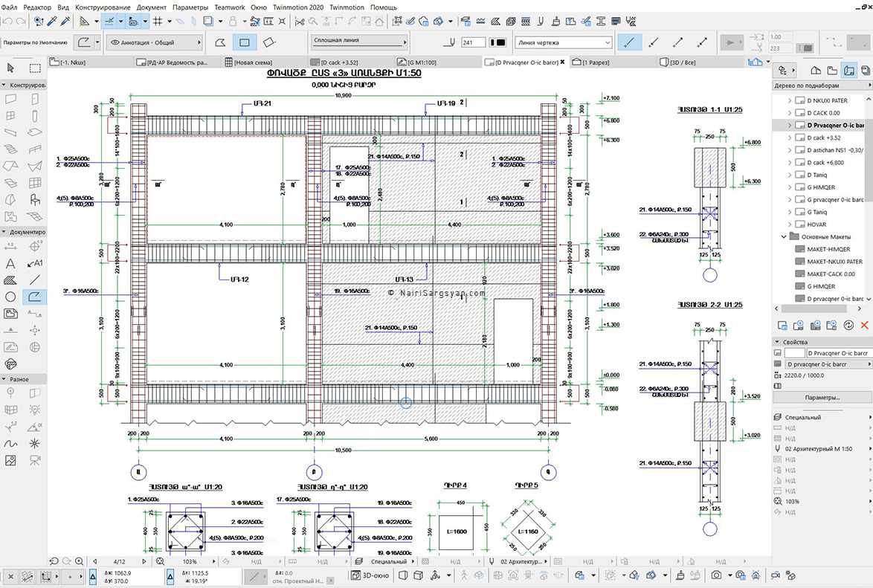Open the Measure tool icon
Viewport: 873px width, 588px height.
pyautogui.click(x=268, y=21)
